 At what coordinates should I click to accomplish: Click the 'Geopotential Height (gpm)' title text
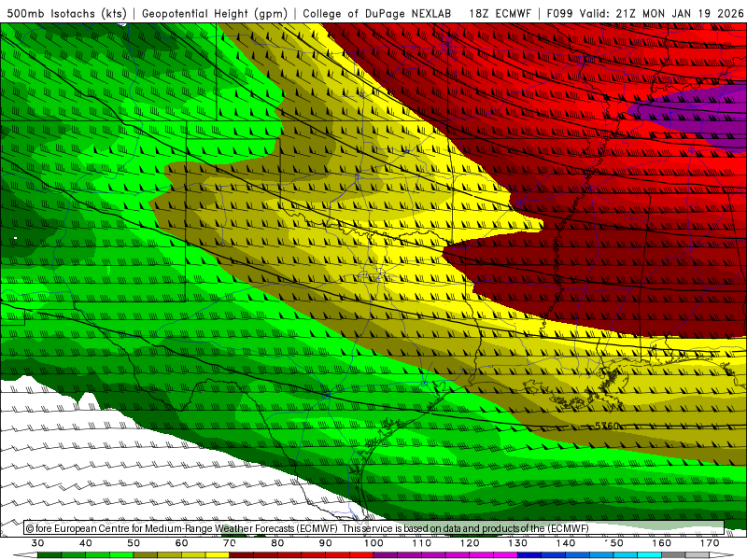[215, 13]
